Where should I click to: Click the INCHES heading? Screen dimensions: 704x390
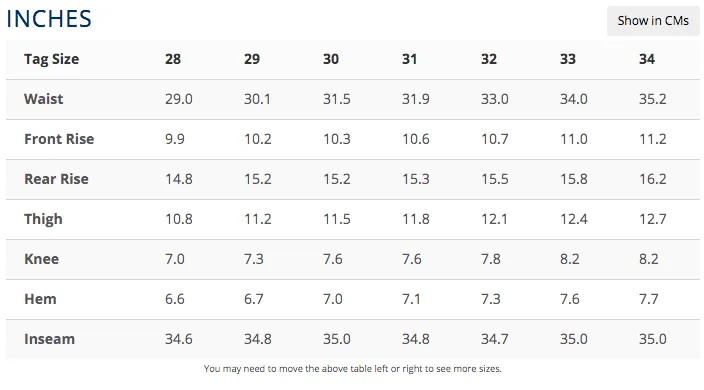coord(49,19)
